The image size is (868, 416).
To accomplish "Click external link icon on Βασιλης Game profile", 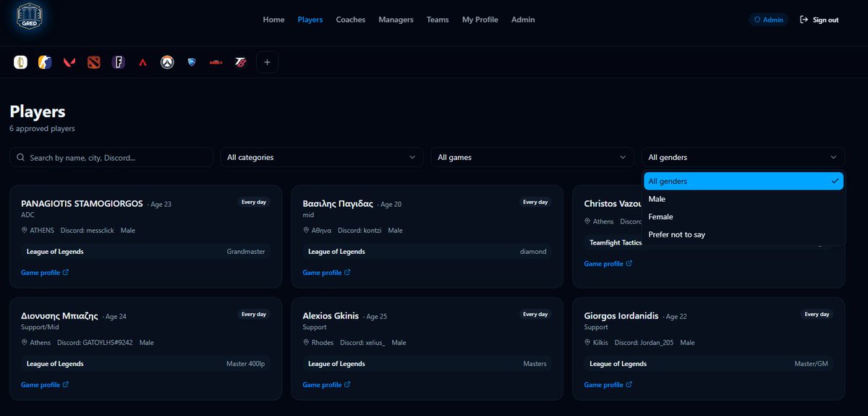I will point(347,273).
